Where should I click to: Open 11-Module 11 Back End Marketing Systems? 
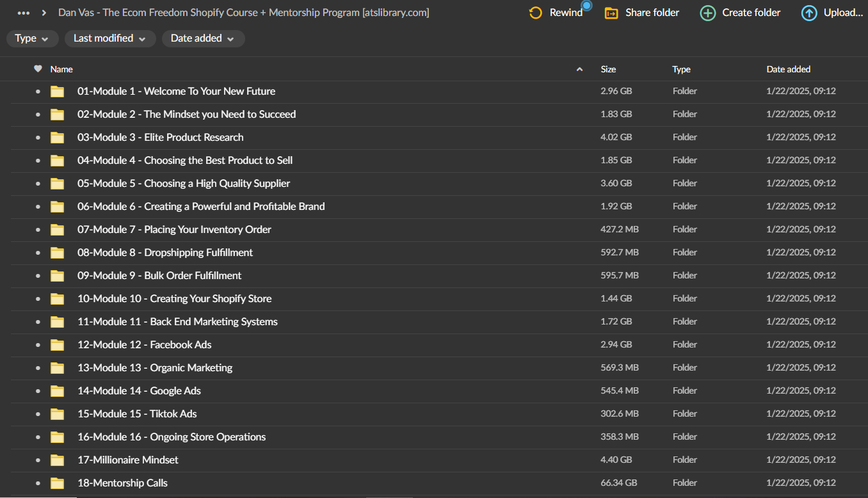(177, 322)
